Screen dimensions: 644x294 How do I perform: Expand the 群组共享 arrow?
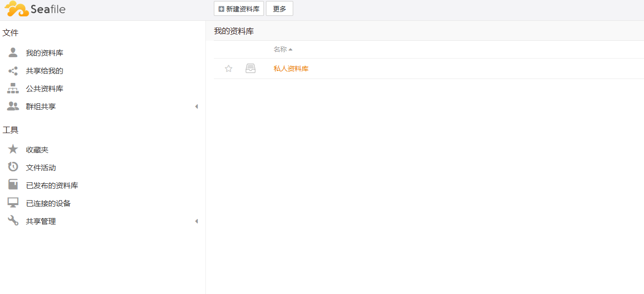pyautogui.click(x=196, y=107)
